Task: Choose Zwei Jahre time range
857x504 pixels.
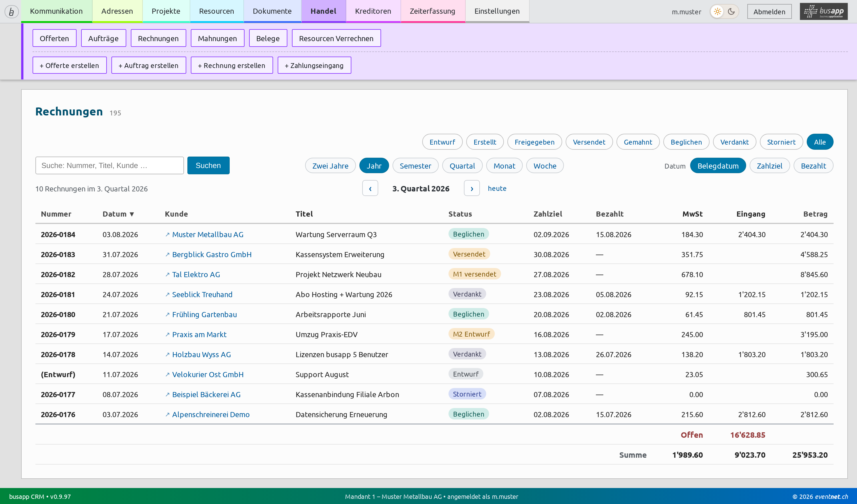Action: coord(330,166)
